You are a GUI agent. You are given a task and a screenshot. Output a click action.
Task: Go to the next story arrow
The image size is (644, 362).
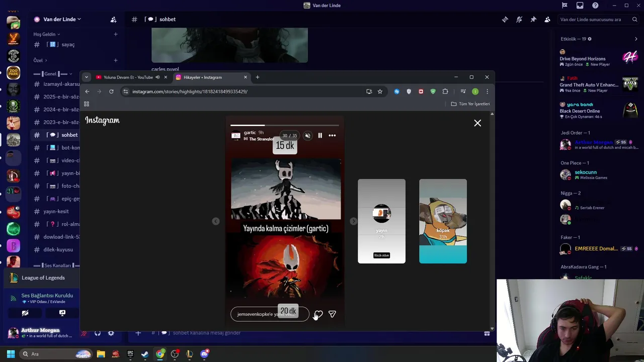(x=354, y=221)
